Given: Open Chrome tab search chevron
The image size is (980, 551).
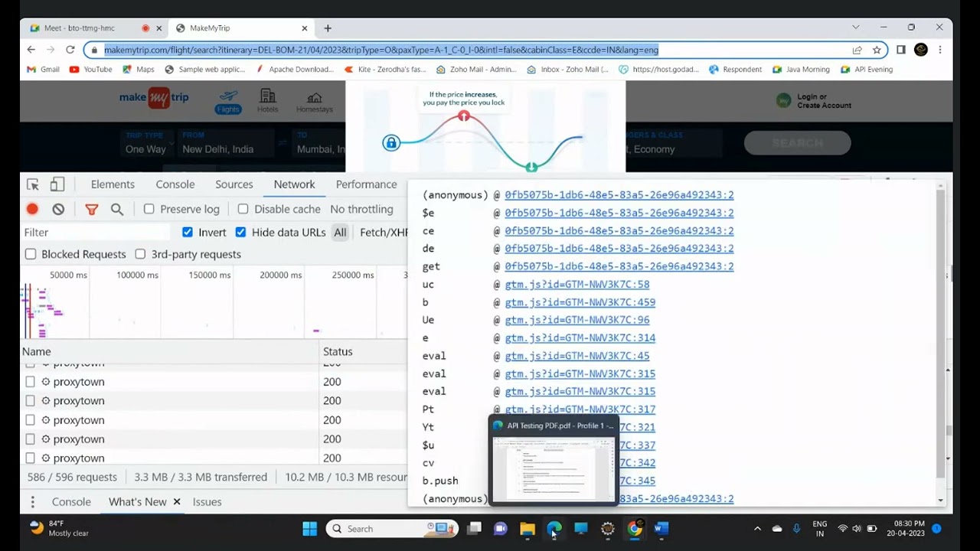Looking at the screenshot, I should [855, 28].
